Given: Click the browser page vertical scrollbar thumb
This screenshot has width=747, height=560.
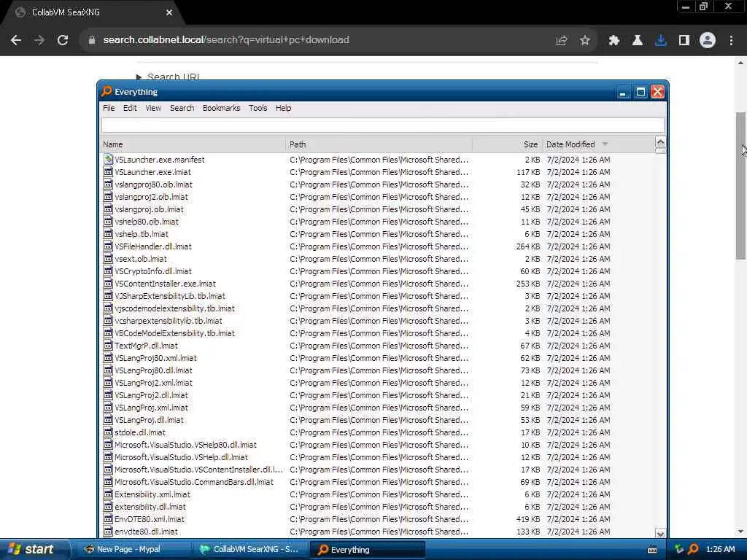Looking at the screenshot, I should pos(740,186).
